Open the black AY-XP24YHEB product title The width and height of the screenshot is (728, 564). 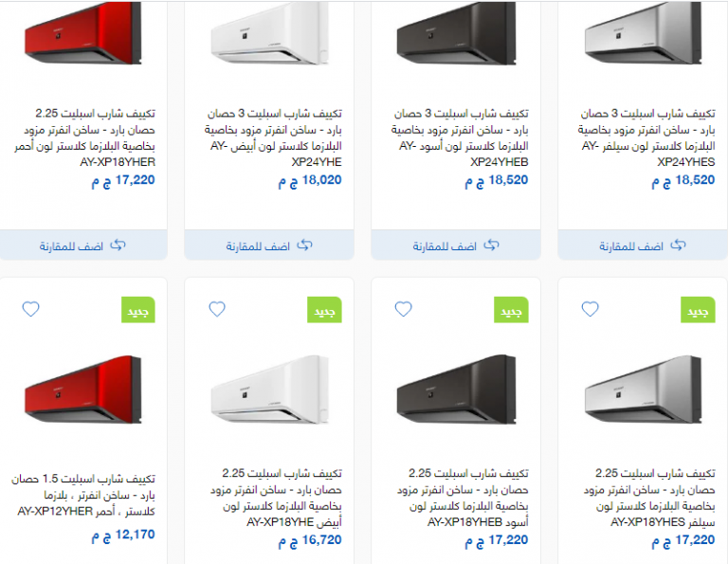point(460,137)
